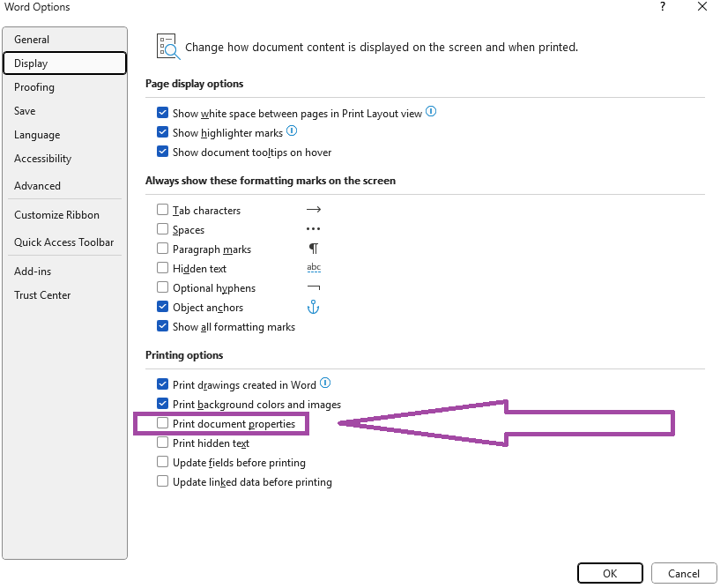Open the Add-ins category
This screenshot has height=588, width=720.
(64, 272)
